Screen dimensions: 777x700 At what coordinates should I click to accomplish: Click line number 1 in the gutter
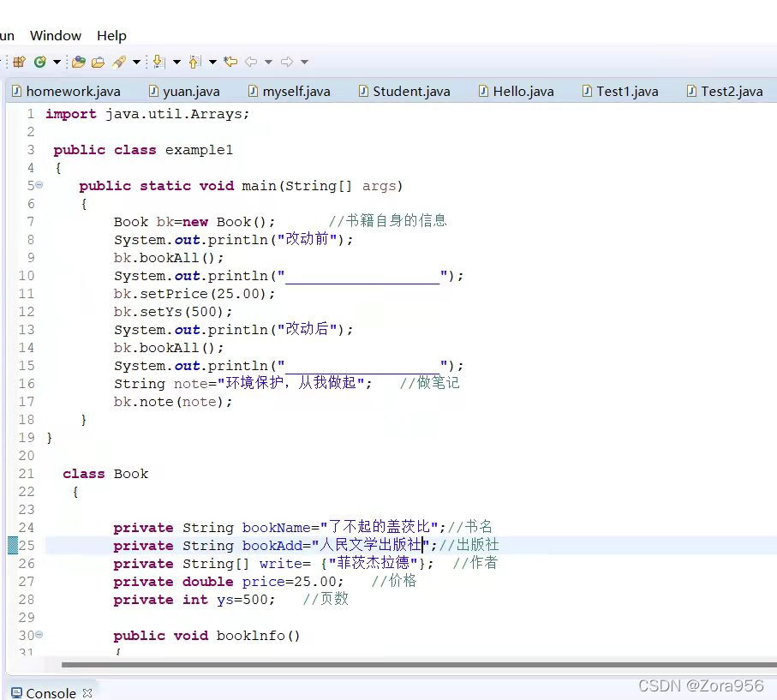tap(31, 114)
